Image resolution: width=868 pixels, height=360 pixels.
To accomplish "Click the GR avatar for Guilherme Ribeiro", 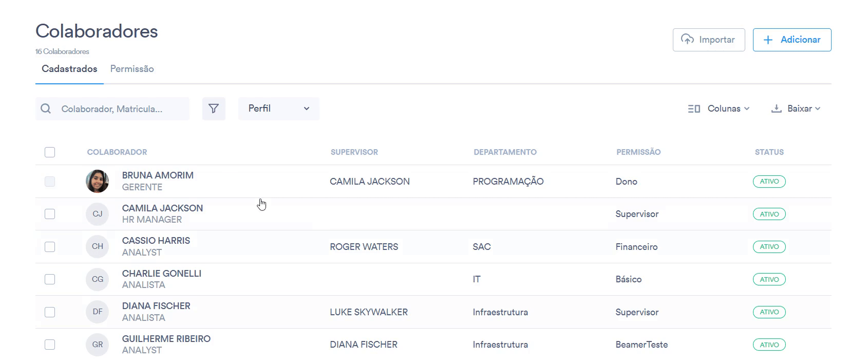I will pos(98,345).
